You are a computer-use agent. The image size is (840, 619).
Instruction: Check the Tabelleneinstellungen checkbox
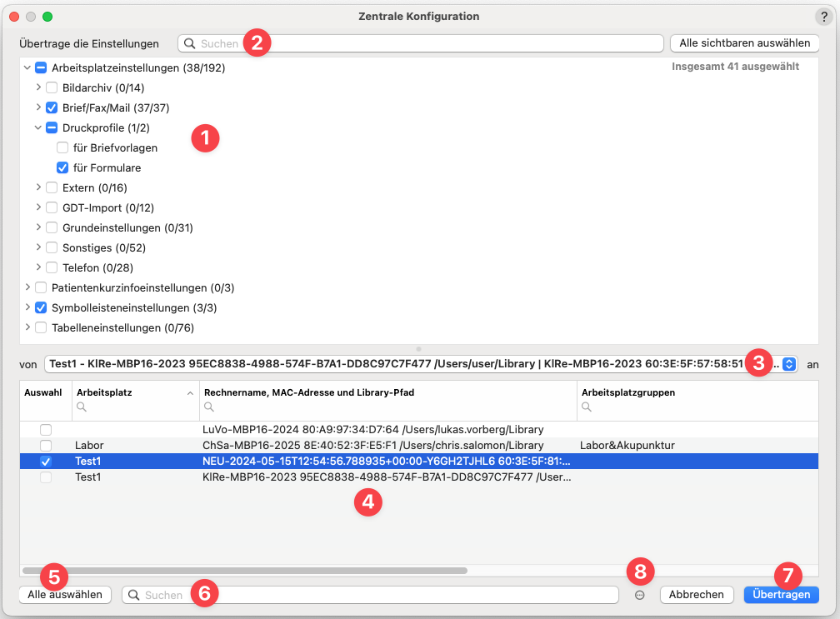click(41, 327)
